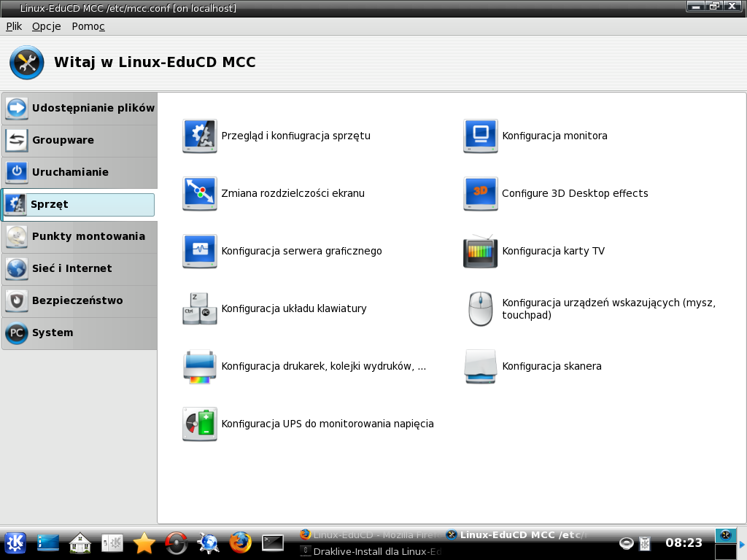Open the Konfiguracja skanera scanner icon
The width and height of the screenshot is (747, 560).
pos(480,366)
